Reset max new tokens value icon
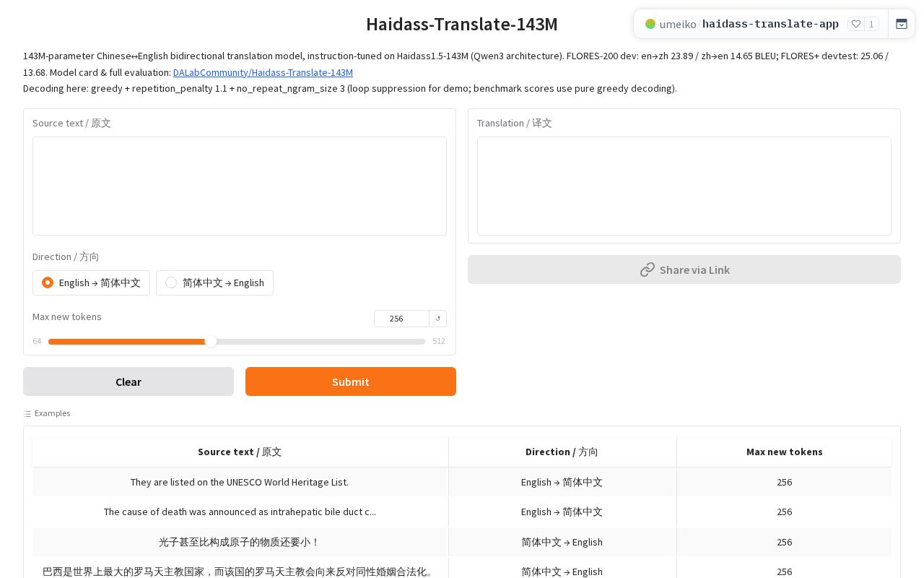Viewport: 924px width, 578px height. [x=437, y=319]
